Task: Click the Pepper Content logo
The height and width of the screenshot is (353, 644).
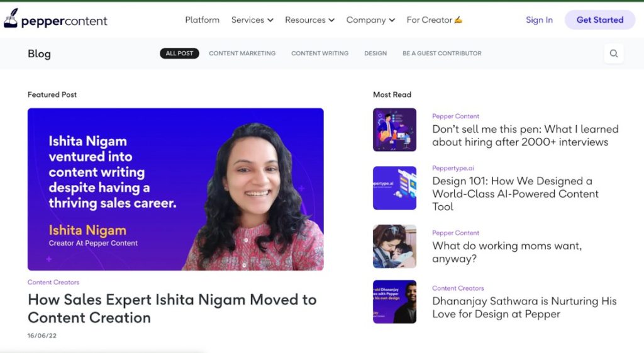Action: tap(55, 20)
